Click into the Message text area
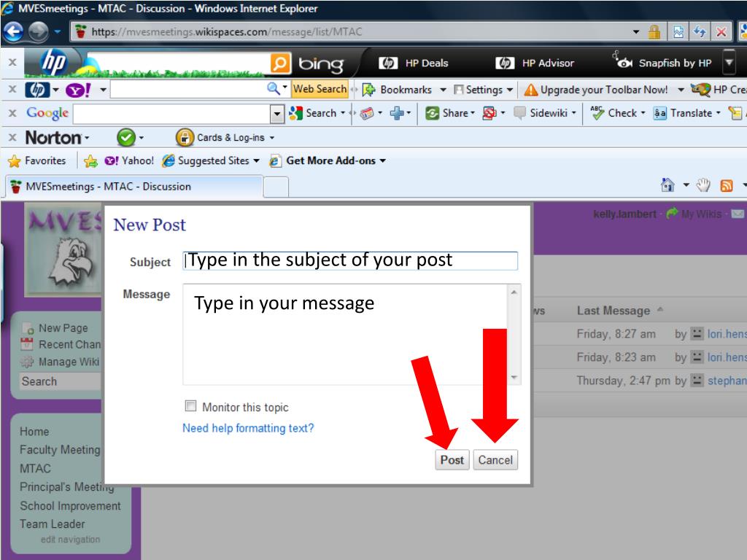 point(345,334)
